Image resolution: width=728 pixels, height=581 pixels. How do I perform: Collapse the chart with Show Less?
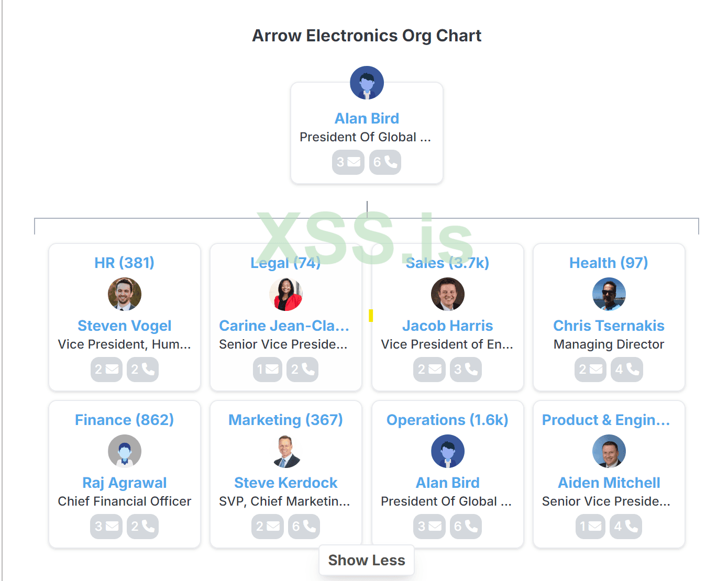(x=367, y=560)
